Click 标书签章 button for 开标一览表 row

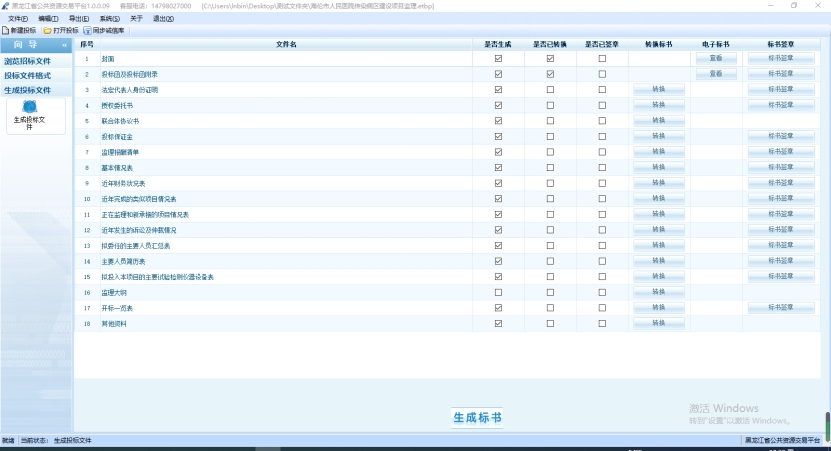[781, 308]
